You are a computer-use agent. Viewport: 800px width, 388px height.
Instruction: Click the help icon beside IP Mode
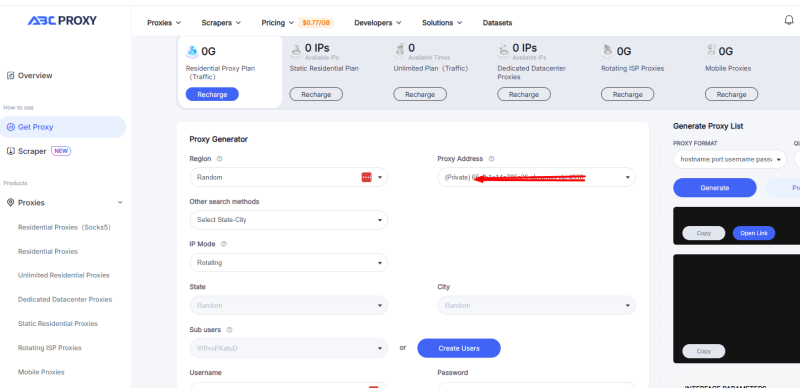pyautogui.click(x=223, y=244)
